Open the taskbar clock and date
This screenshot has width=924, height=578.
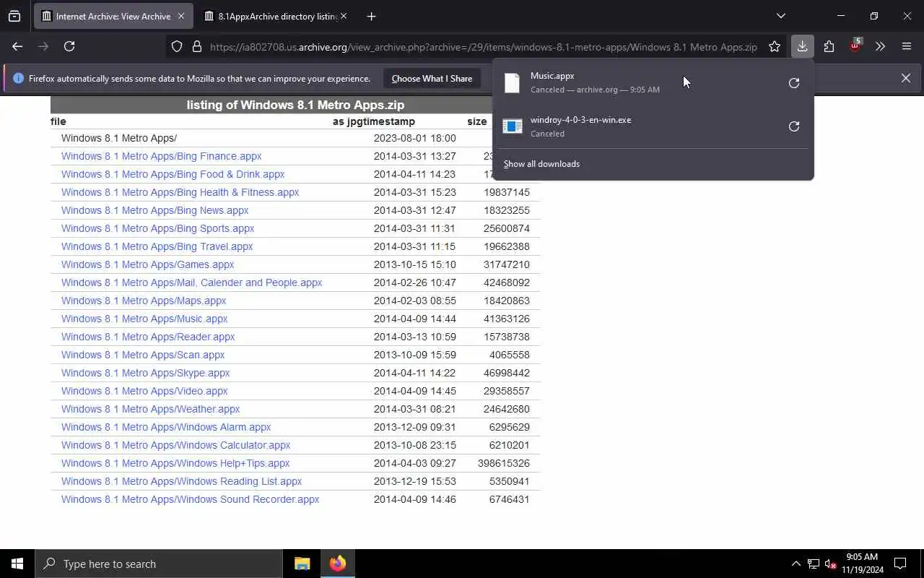[x=862, y=564]
